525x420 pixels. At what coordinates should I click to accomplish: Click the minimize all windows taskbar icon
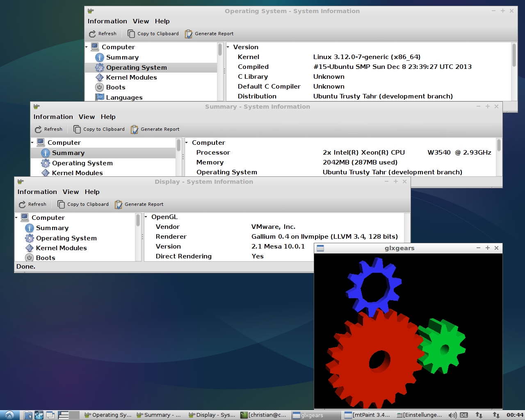[50, 415]
